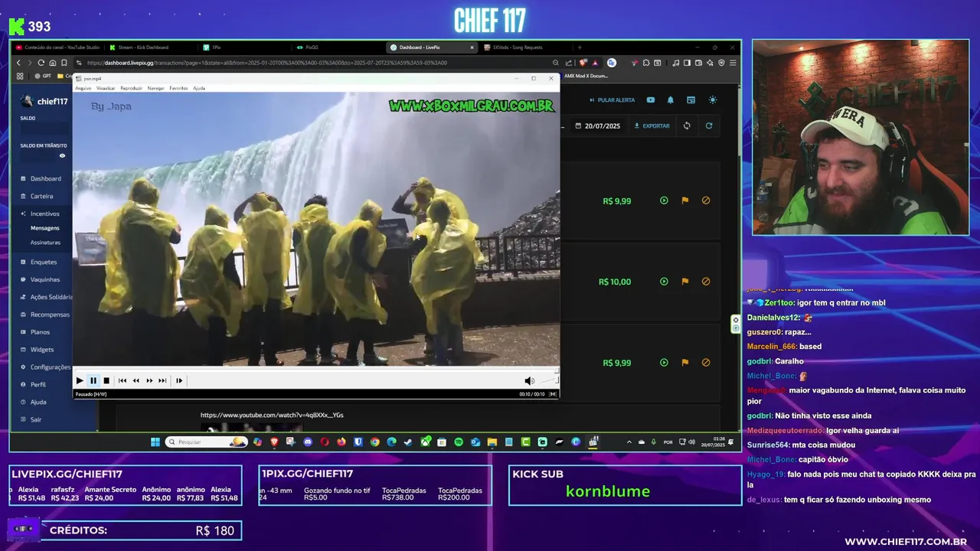The image size is (980, 551).
Task: Open the Navegar menu
Action: 155,88
